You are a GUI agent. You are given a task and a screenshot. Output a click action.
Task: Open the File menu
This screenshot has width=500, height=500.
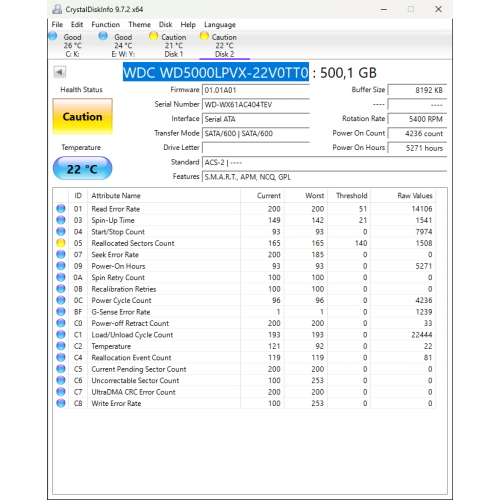click(x=57, y=25)
